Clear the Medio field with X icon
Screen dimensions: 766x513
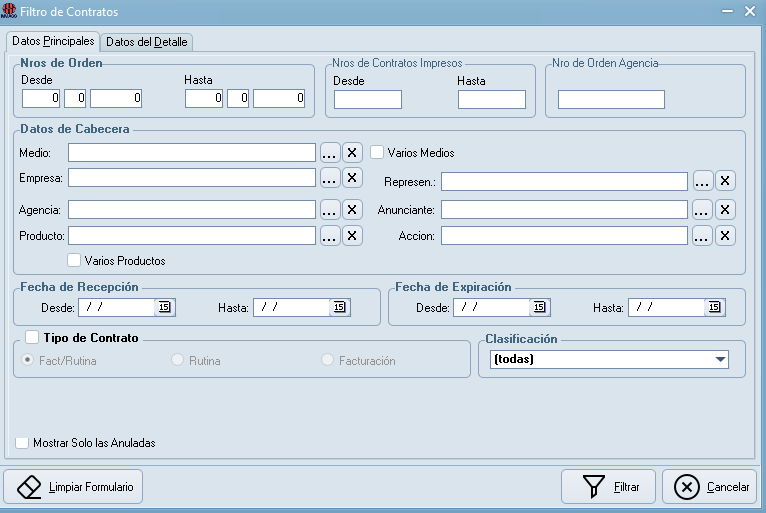(x=352, y=153)
